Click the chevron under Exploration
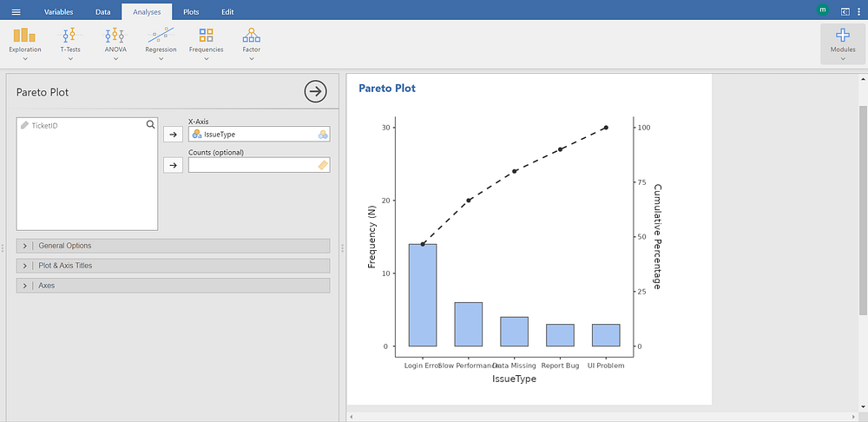 25,59
